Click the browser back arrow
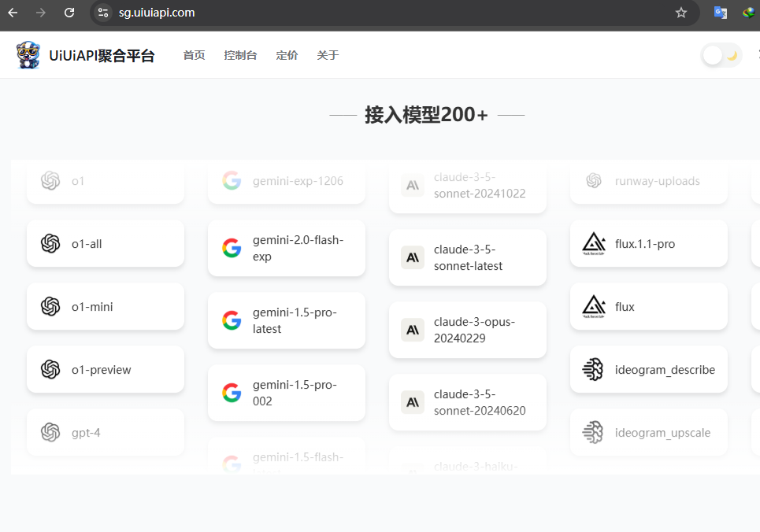Viewport: 760px width, 532px height. point(13,13)
